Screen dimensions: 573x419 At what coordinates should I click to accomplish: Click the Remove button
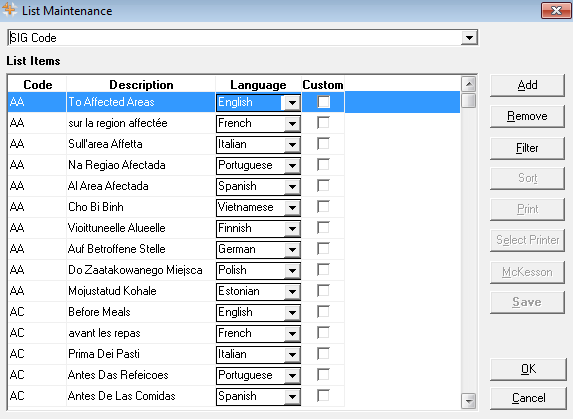point(527,117)
